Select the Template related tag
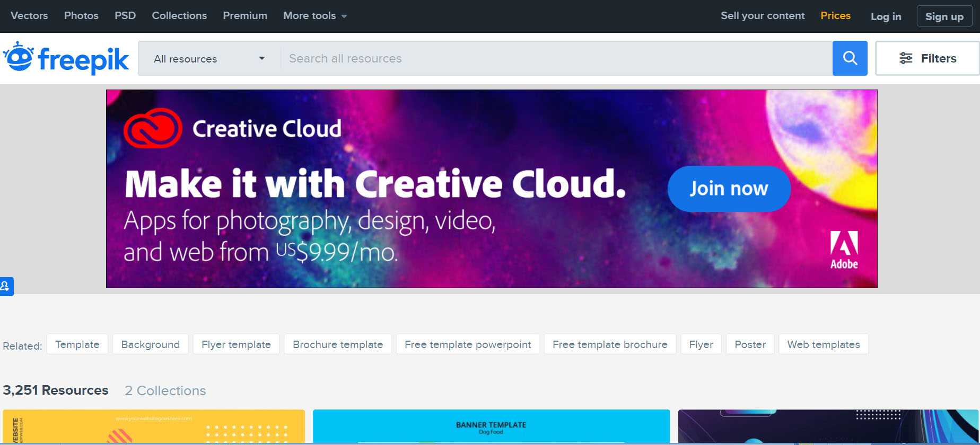The width and height of the screenshot is (980, 445). (77, 344)
